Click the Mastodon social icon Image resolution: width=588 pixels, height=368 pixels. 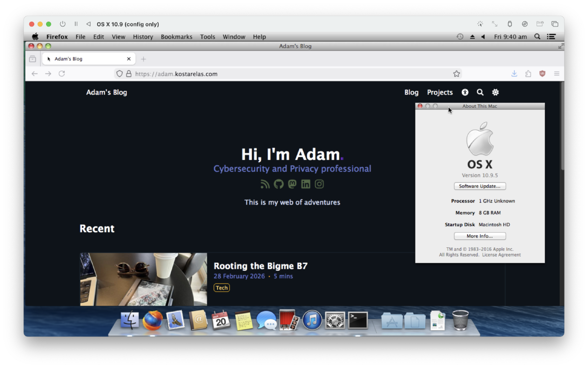tap(292, 184)
